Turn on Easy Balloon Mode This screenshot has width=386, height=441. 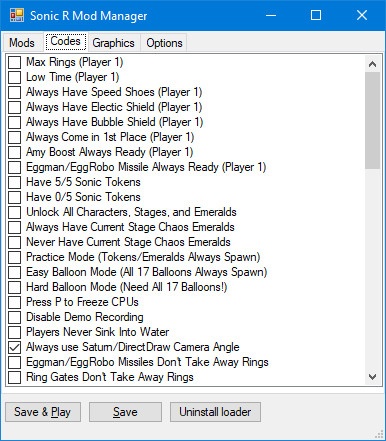click(14, 272)
